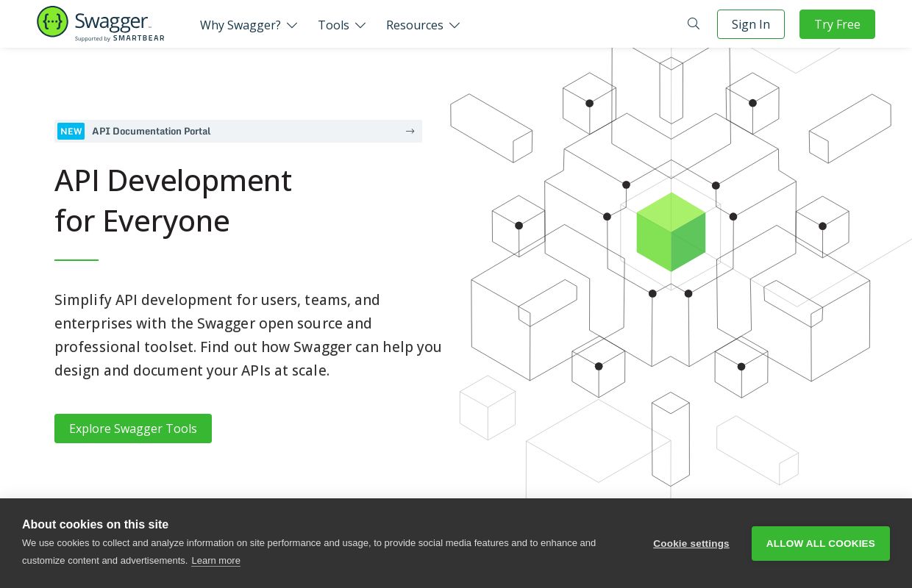Click ALLOW ALL COOKIES button
The image size is (912, 588).
821,543
